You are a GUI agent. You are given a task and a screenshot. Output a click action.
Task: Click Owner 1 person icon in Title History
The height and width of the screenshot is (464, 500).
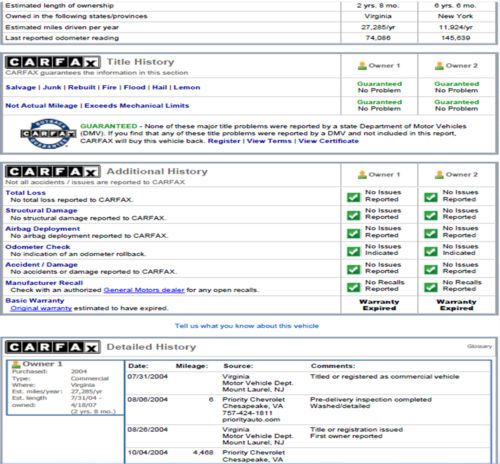coord(362,66)
